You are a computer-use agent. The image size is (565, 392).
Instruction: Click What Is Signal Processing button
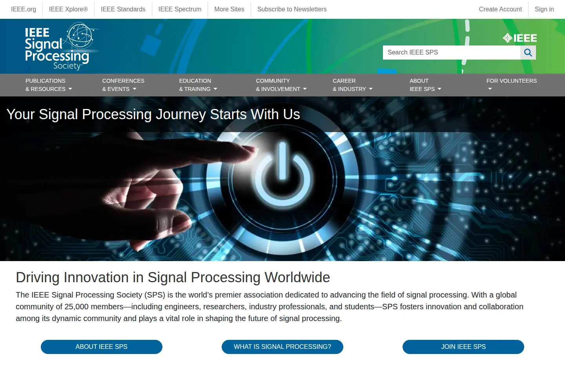[x=282, y=347]
